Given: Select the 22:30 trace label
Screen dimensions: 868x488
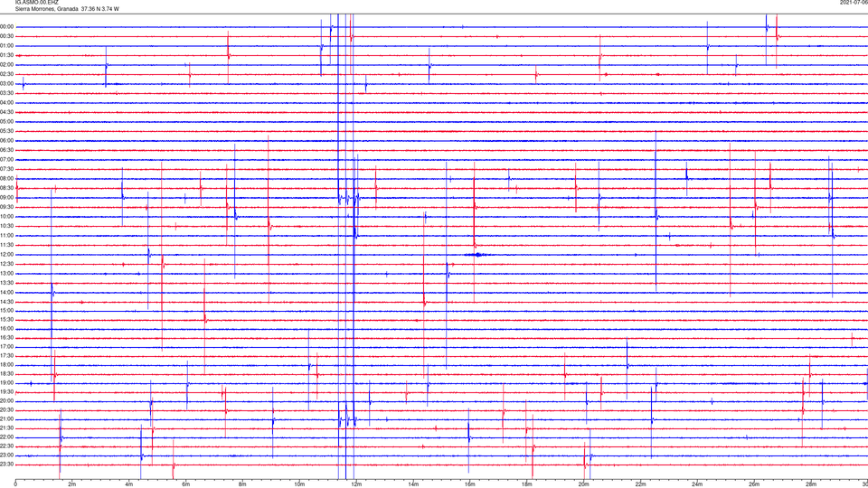Looking at the screenshot, I should tap(7, 446).
